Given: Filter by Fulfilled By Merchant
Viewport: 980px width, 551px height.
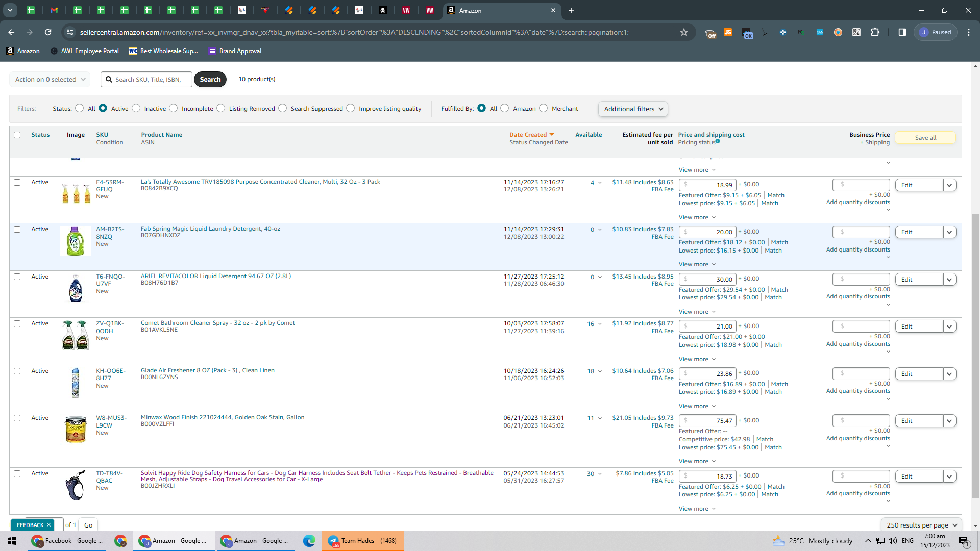Looking at the screenshot, I should [544, 108].
